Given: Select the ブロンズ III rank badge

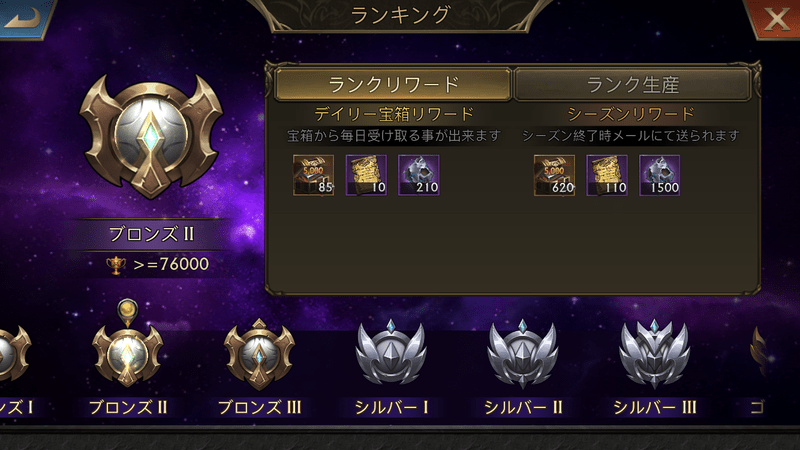Looking at the screenshot, I should (x=259, y=355).
